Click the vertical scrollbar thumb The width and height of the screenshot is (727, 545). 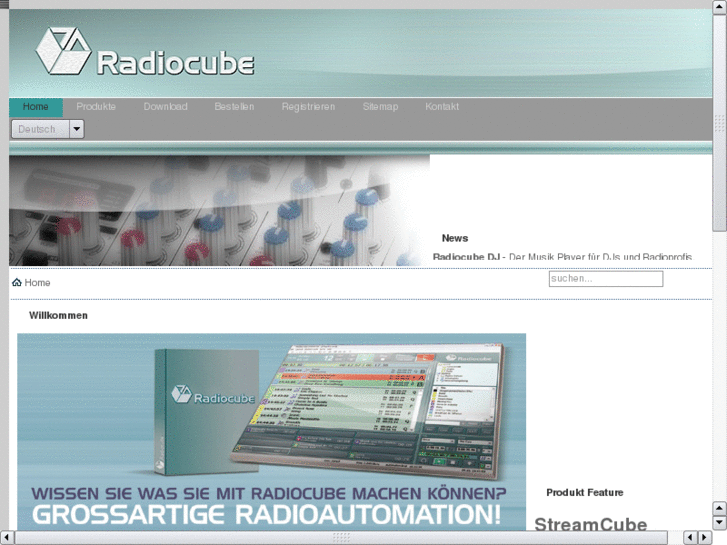719,122
